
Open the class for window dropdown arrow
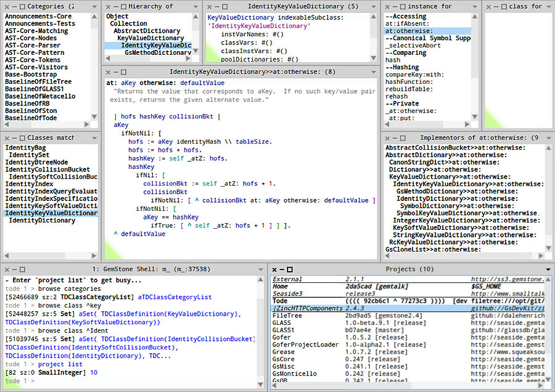pos(549,7)
